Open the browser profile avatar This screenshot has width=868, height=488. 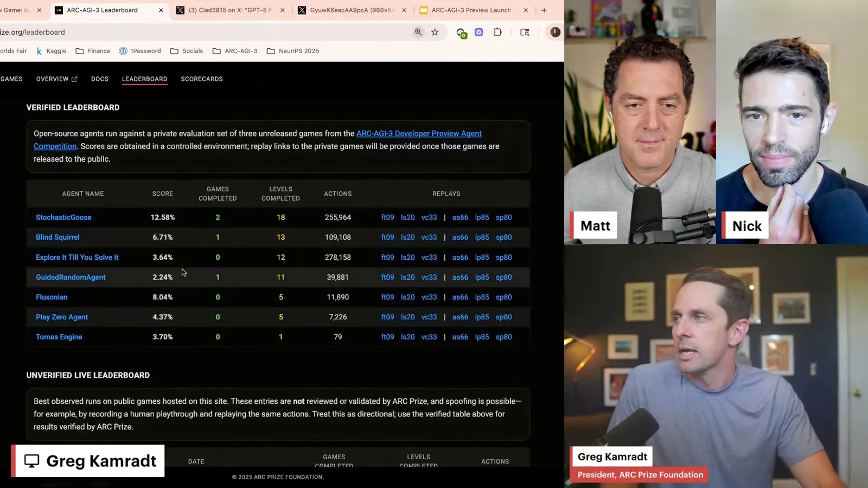pyautogui.click(x=555, y=32)
